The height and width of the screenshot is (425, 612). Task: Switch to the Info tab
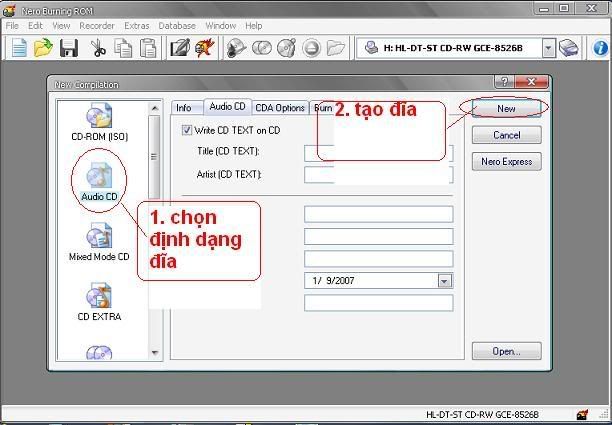[x=184, y=108]
